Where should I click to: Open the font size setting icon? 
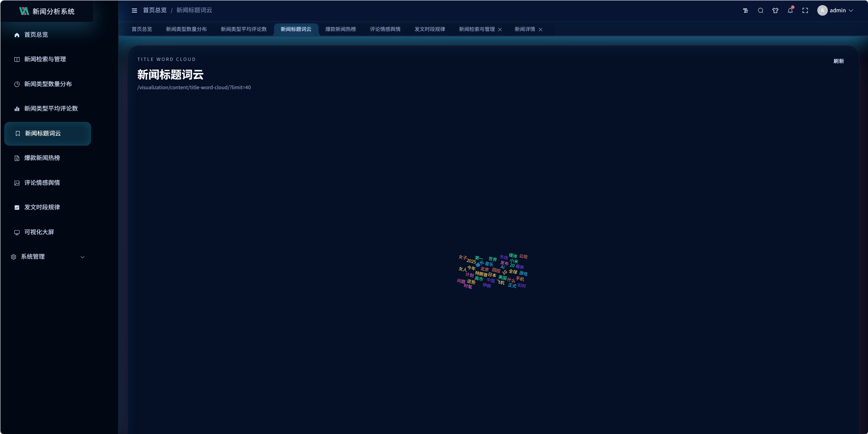click(x=745, y=11)
